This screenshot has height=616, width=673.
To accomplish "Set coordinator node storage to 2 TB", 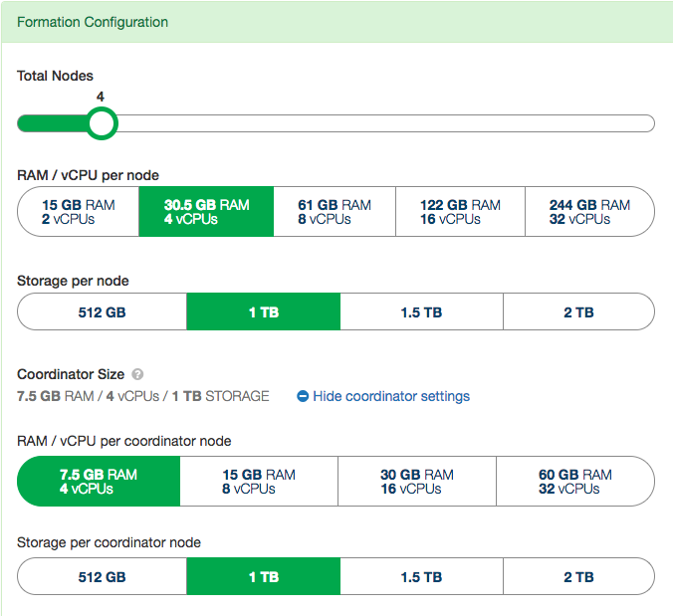I will coord(578,576).
